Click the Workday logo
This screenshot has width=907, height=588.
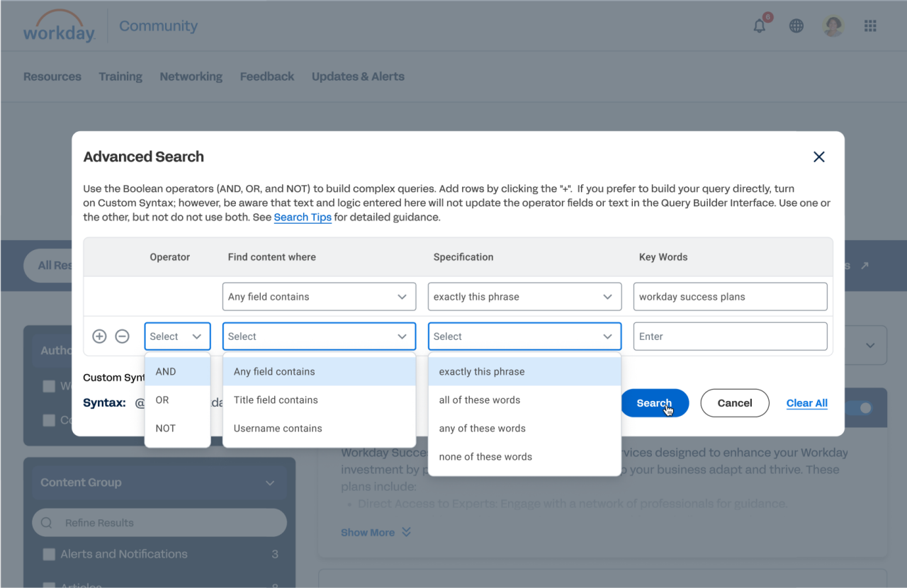tap(59, 27)
